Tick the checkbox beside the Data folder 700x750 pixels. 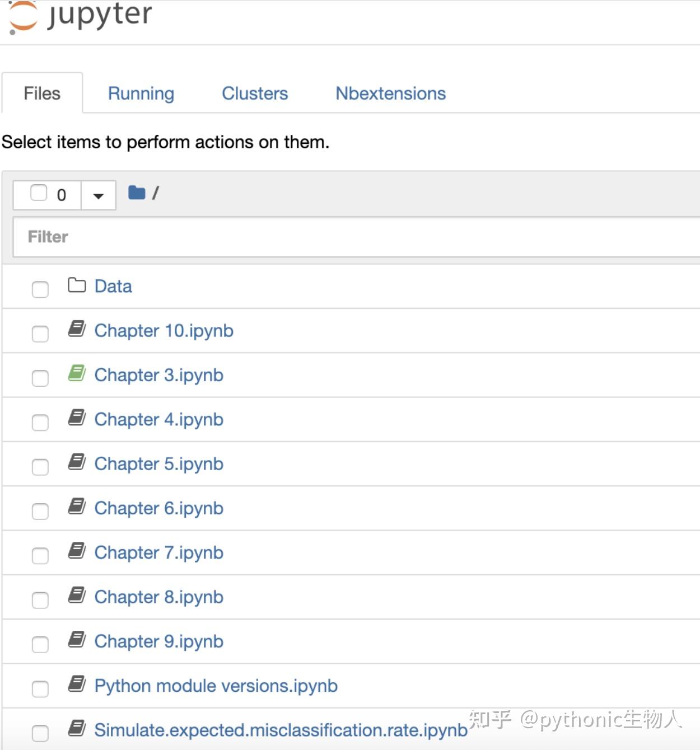40,289
